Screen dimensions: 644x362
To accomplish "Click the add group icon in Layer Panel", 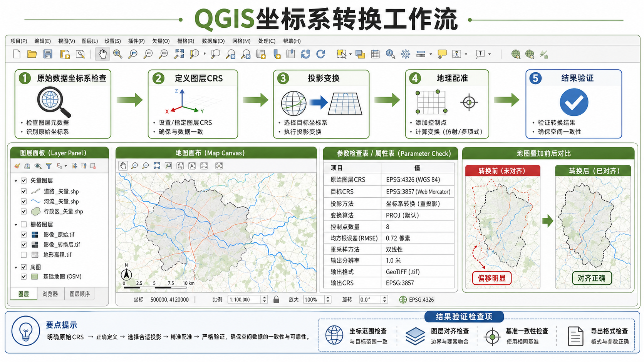I will pyautogui.click(x=27, y=166).
